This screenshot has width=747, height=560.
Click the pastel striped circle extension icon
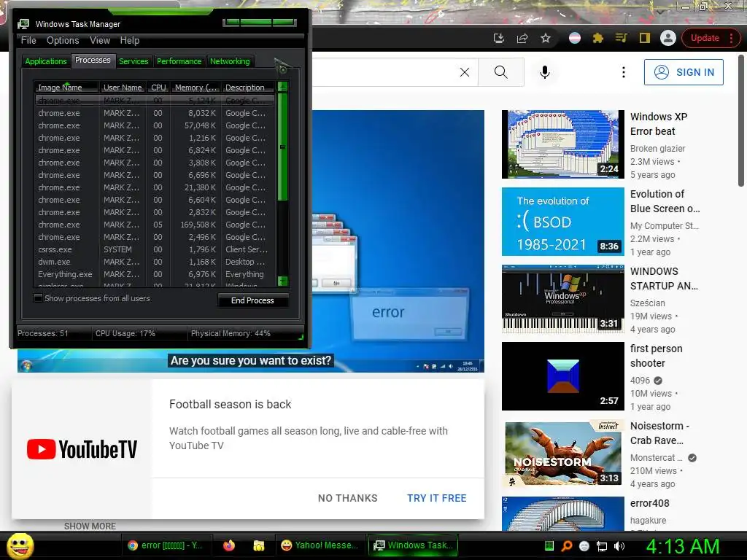[x=575, y=38]
